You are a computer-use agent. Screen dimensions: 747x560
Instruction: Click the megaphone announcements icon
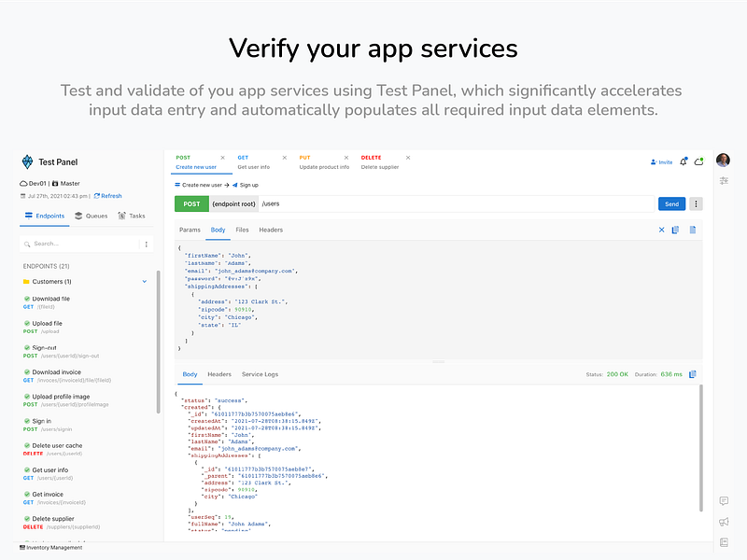point(724,522)
